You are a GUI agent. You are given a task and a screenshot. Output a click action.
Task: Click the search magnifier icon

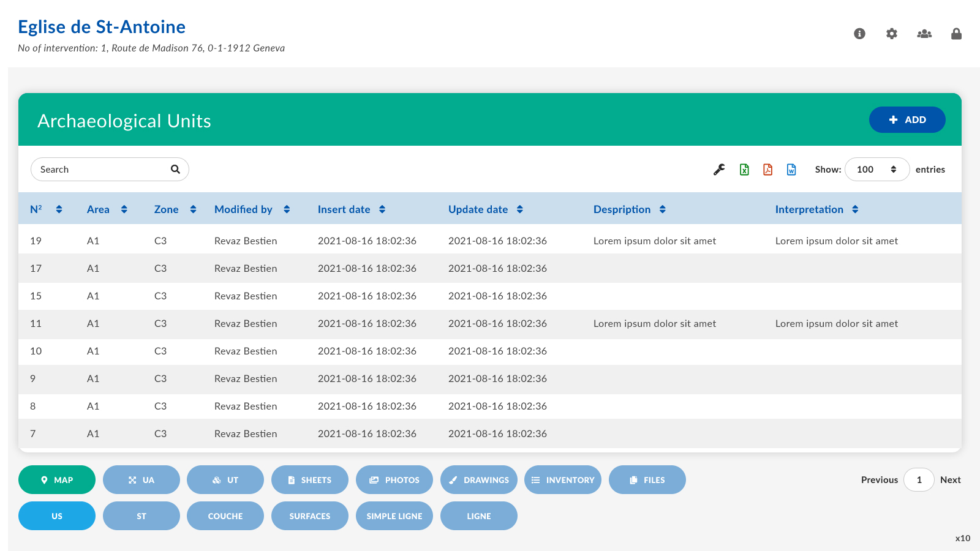click(175, 170)
